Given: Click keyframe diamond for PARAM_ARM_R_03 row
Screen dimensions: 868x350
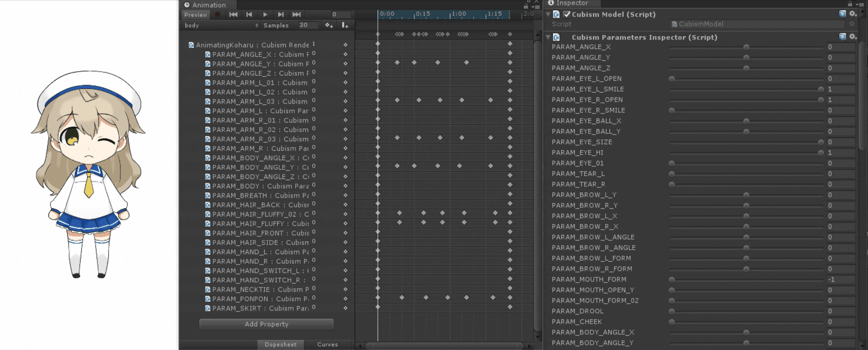Looking at the screenshot, I should 345,139.
